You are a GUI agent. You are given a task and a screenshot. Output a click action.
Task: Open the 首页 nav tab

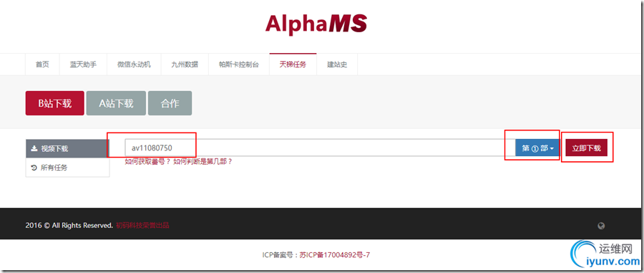pyautogui.click(x=42, y=64)
